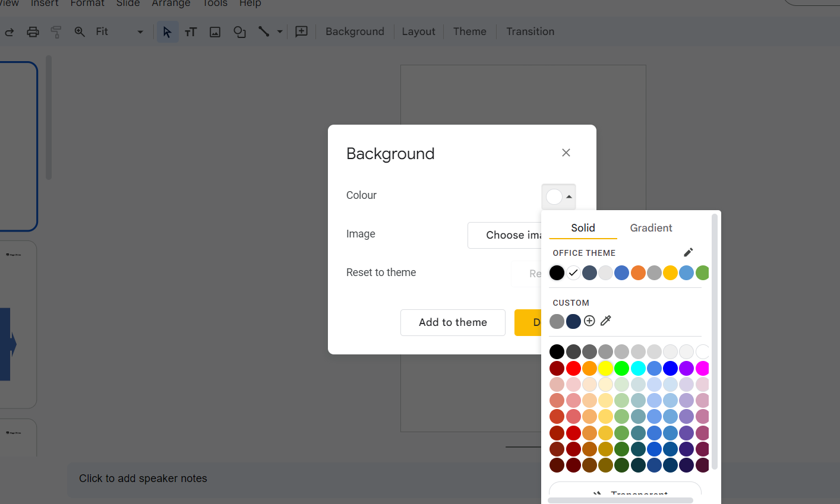840x504 pixels.
Task: Click the Add to theme button
Action: coord(453,322)
